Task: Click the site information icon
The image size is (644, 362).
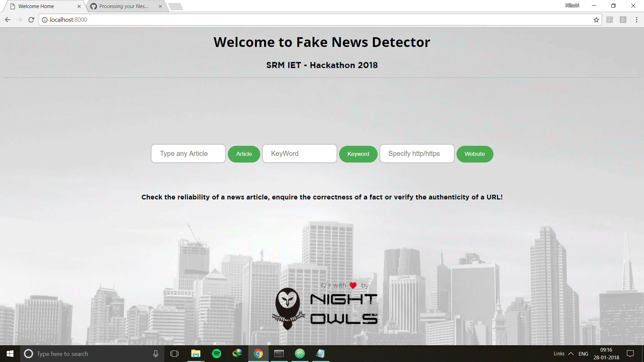Action: pyautogui.click(x=45, y=20)
